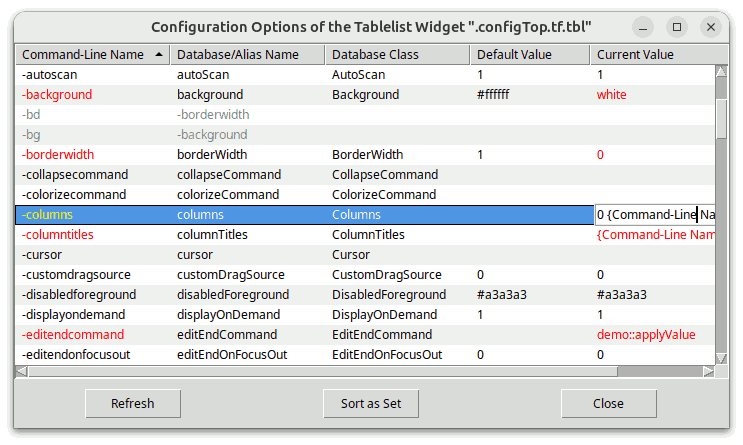The image size is (743, 445).
Task: Maximize the configuration options window
Action: (x=677, y=26)
